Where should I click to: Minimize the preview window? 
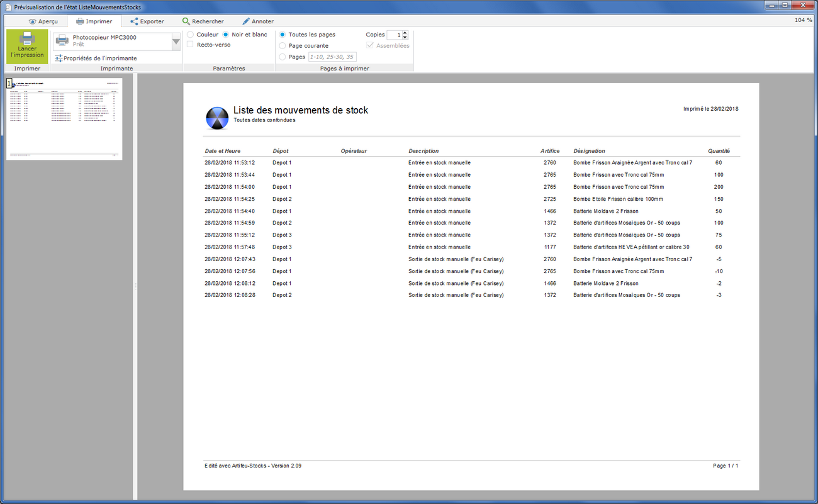click(771, 5)
